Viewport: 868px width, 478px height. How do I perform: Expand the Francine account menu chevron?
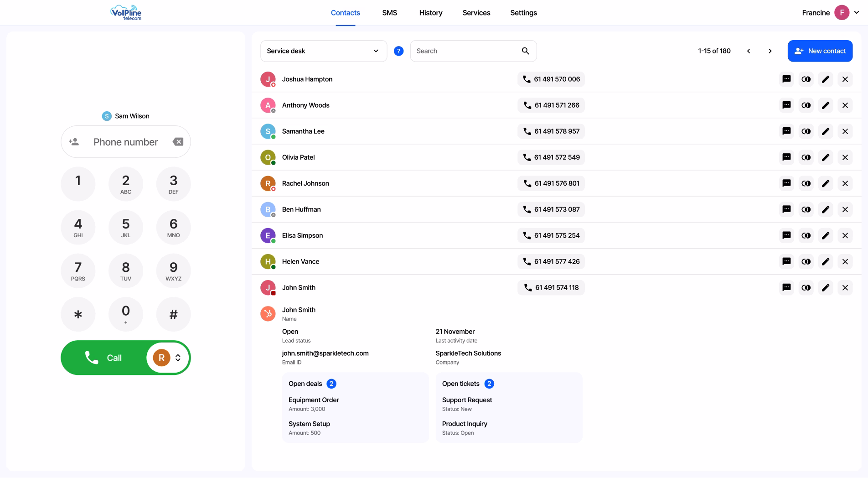(x=857, y=13)
